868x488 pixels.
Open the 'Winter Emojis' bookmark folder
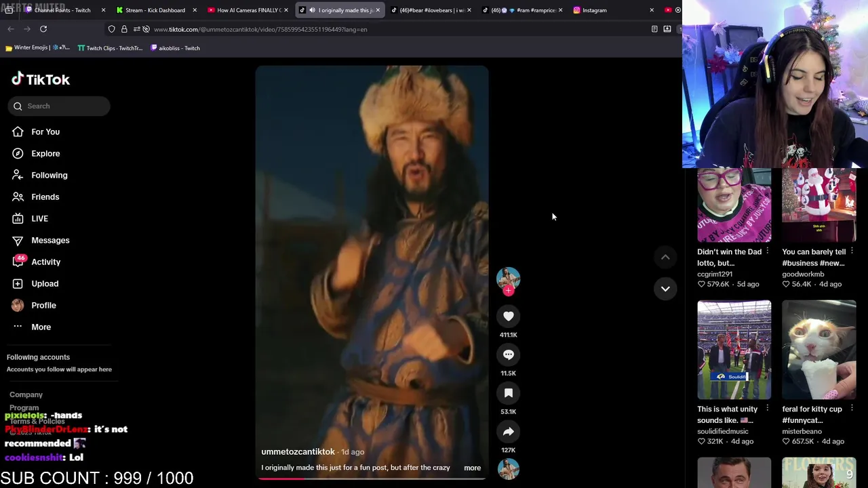[x=37, y=48]
